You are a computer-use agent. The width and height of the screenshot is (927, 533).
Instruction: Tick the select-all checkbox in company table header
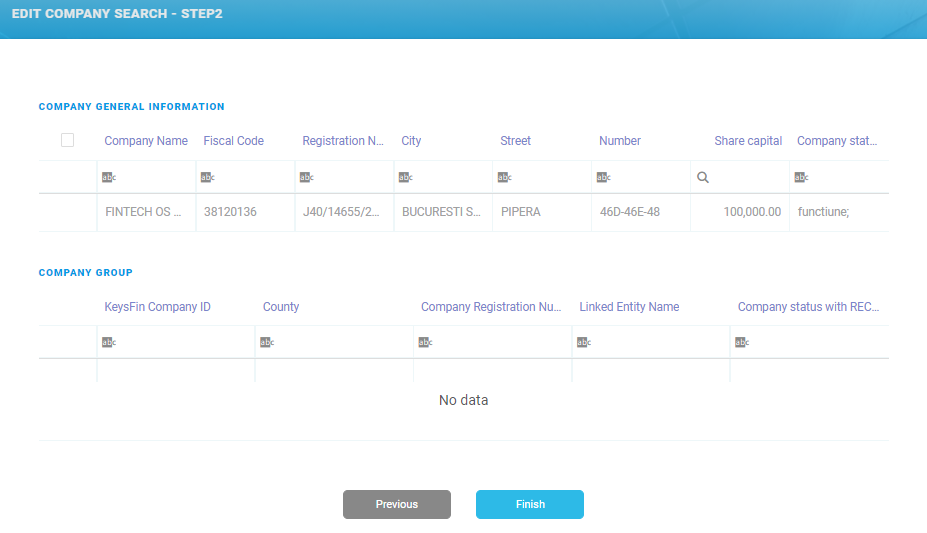[68, 140]
